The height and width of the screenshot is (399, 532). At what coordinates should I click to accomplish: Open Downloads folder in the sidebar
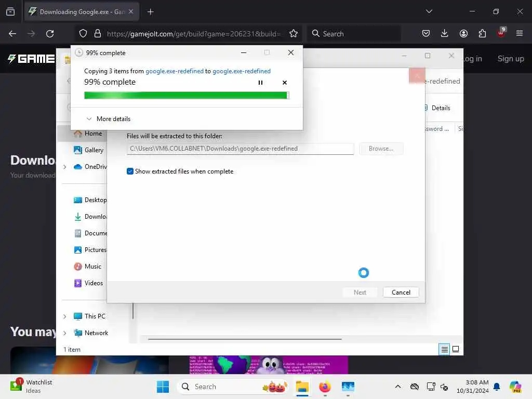click(90, 217)
